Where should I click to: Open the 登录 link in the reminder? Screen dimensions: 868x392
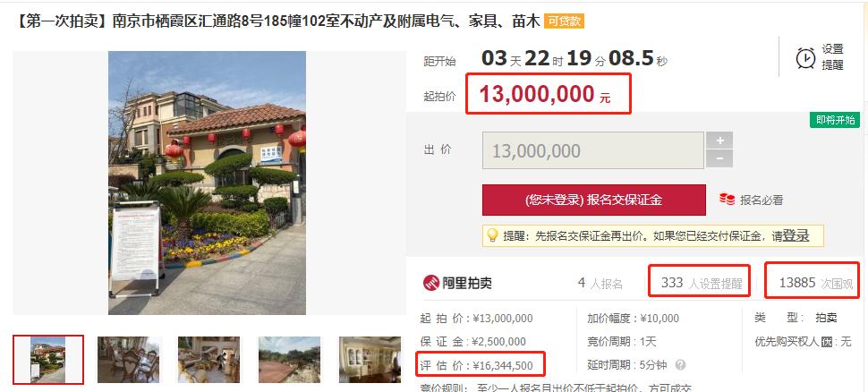point(796,236)
